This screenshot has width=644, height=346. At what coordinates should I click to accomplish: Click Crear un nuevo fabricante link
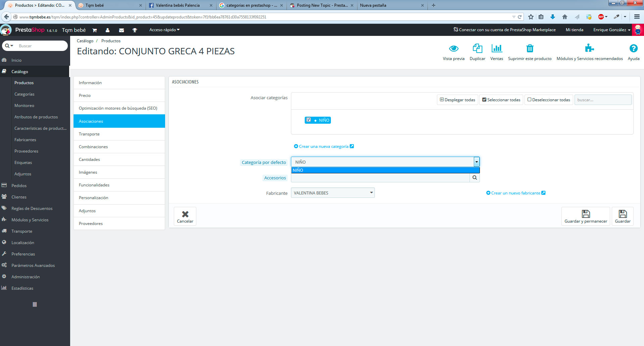pyautogui.click(x=516, y=193)
